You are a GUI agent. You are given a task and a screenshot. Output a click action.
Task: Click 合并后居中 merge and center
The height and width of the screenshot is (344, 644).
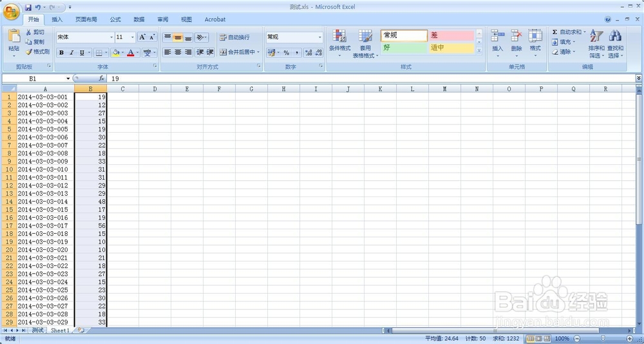pyautogui.click(x=237, y=52)
